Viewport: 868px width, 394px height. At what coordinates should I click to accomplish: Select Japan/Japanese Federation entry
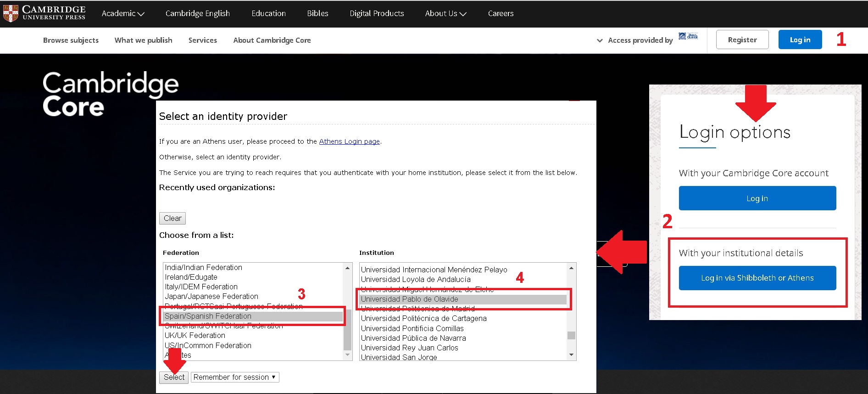(x=253, y=296)
